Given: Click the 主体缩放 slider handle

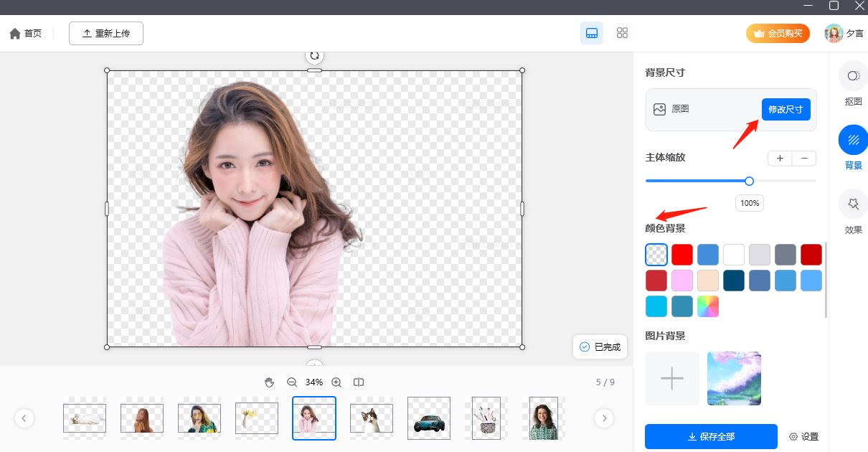Looking at the screenshot, I should (749, 181).
